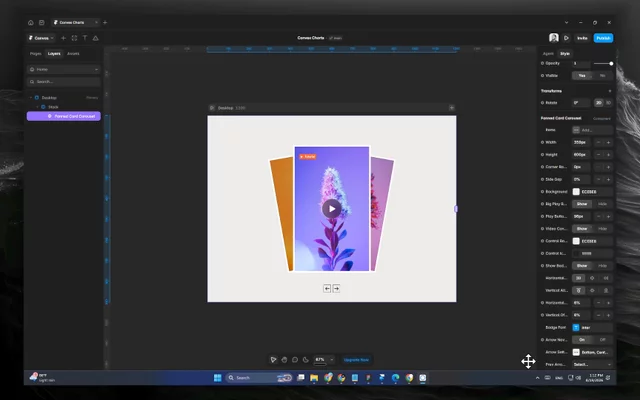This screenshot has height=400, width=640.
Task: Decrease Height with minus stepper
Action: (598, 155)
